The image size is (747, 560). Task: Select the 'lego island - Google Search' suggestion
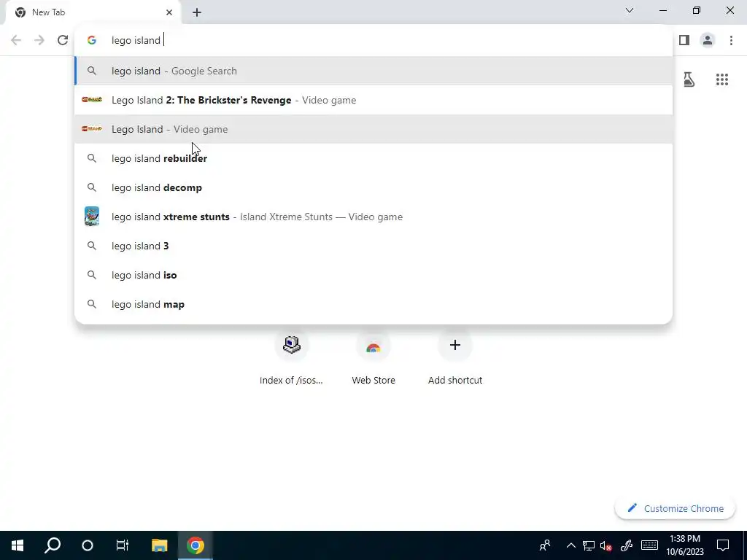[x=373, y=71]
